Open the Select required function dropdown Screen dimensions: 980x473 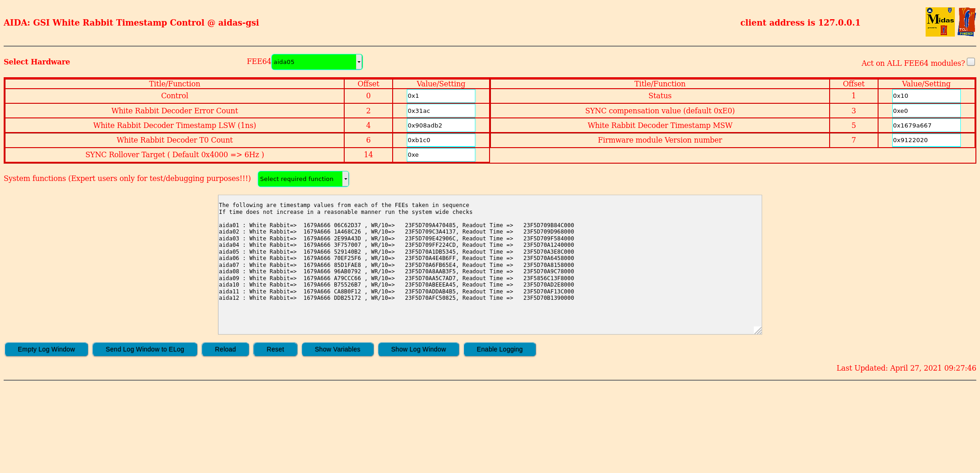(x=303, y=179)
